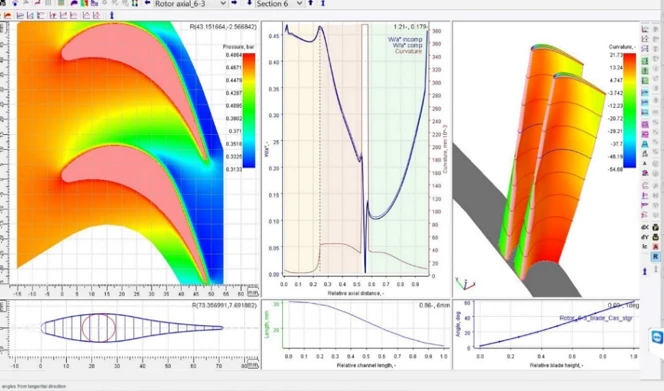Viewport: 664px width, 391px height.
Task: Click the red inscribed circle in profile plot
Action: (x=99, y=327)
